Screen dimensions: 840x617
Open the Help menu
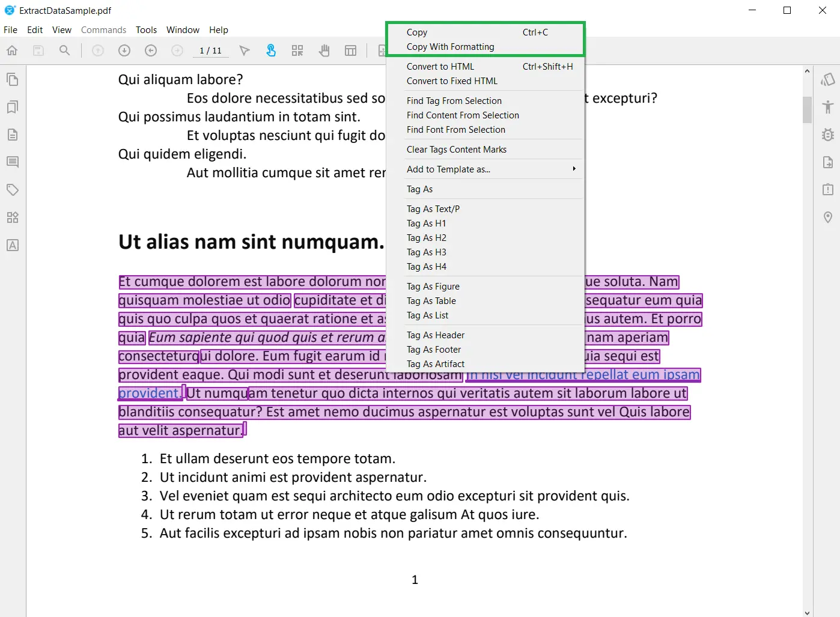click(219, 30)
